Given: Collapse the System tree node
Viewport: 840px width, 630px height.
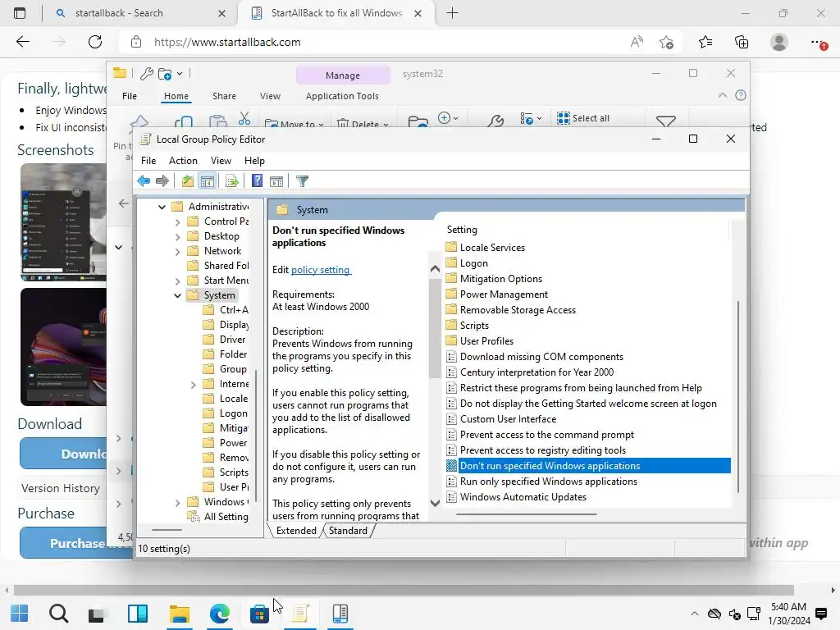Looking at the screenshot, I should click(x=177, y=295).
